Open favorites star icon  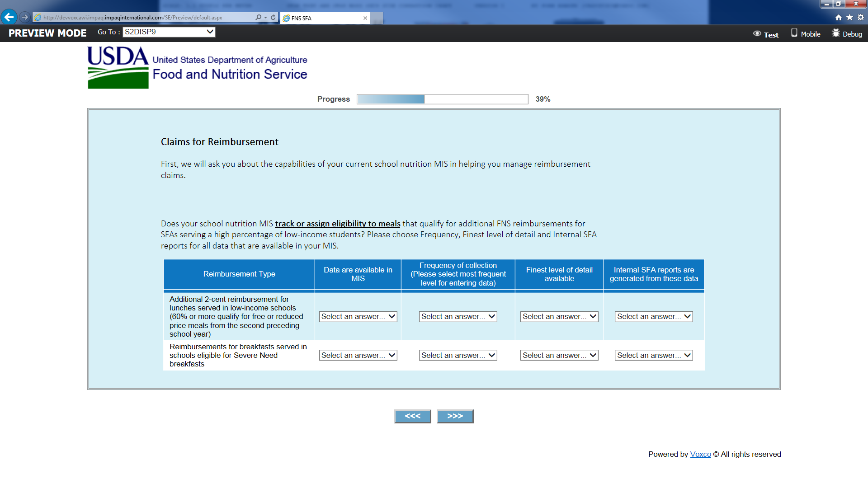(849, 18)
